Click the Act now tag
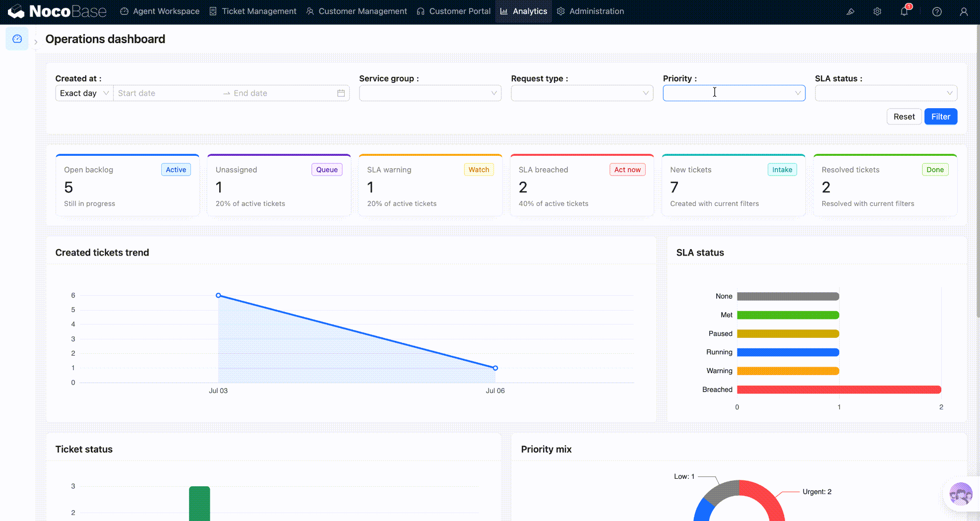 (627, 170)
